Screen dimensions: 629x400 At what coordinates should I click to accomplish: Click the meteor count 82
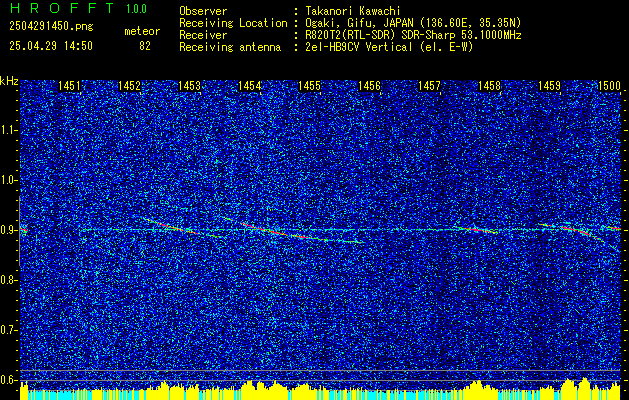tap(145, 46)
